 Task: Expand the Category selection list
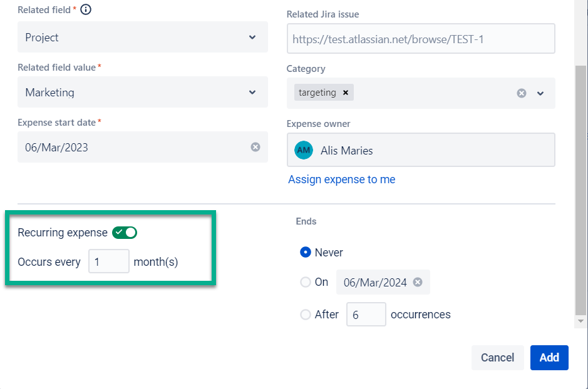[540, 93]
